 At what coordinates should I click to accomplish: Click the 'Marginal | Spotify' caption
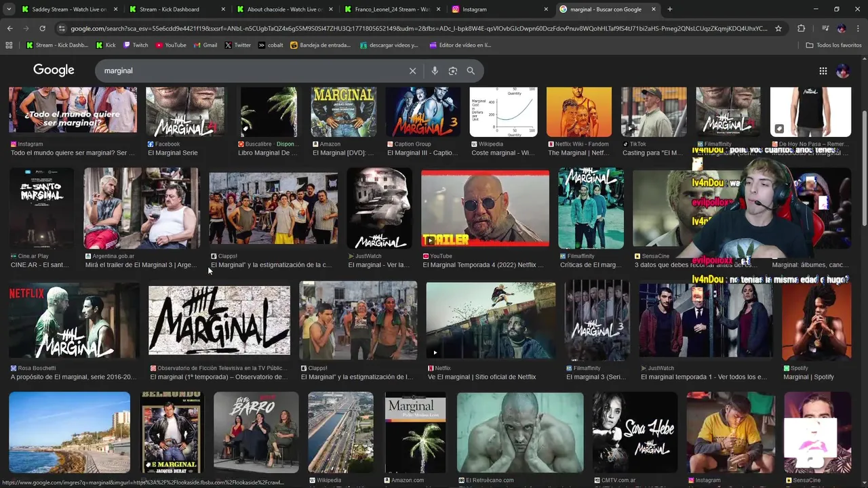(x=808, y=377)
